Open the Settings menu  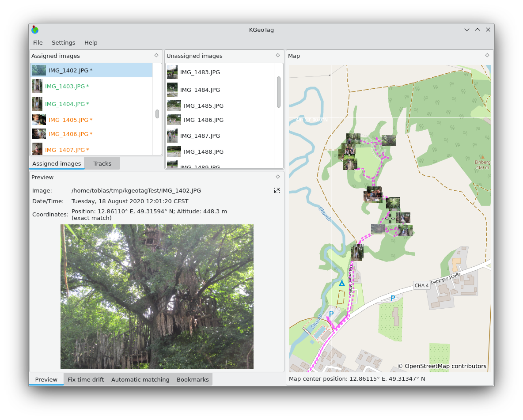(63, 43)
